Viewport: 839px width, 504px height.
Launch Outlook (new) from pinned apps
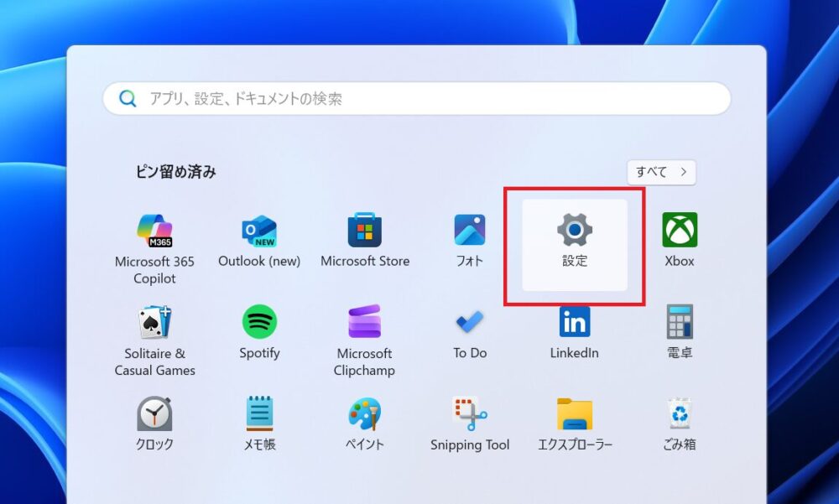(x=259, y=231)
